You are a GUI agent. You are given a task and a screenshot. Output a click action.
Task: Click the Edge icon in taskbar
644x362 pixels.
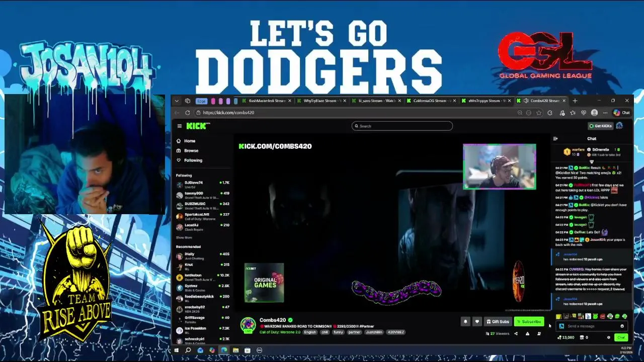224,350
